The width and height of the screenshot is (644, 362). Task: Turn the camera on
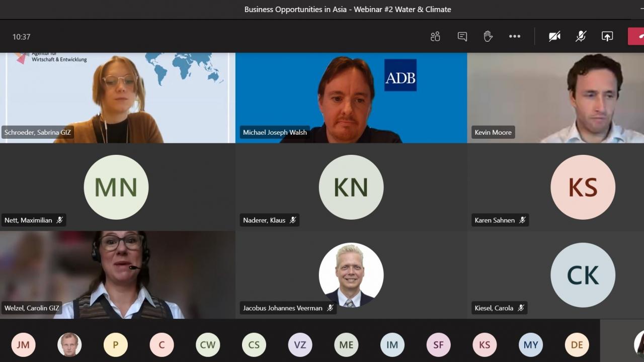point(554,36)
